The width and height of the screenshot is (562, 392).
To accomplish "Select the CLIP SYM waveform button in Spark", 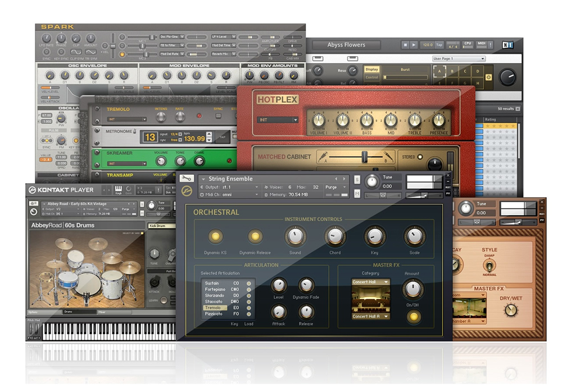I will 76,52.
